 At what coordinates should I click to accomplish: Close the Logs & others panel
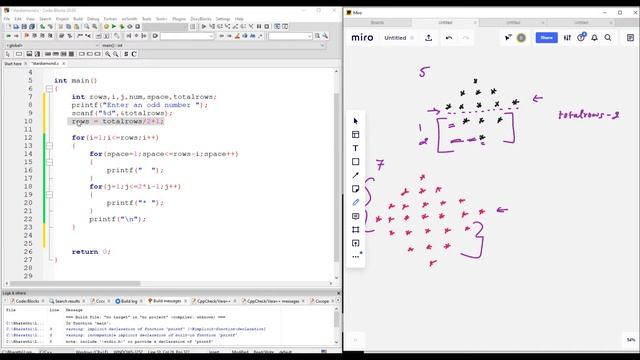tap(338, 293)
